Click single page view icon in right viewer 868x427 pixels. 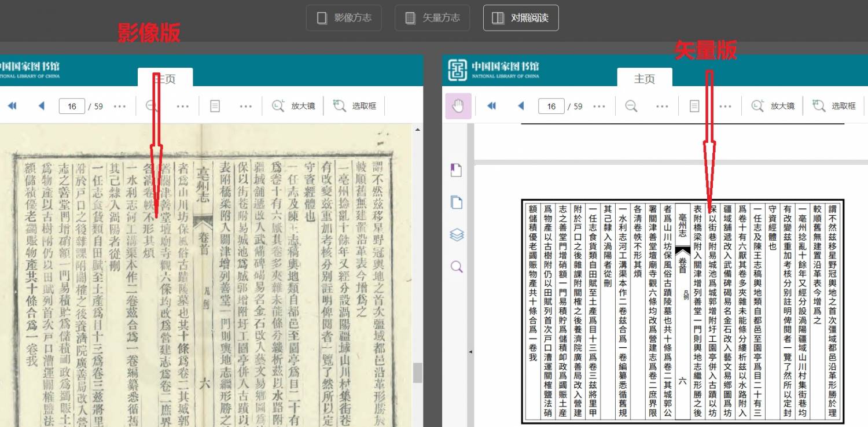pos(694,106)
